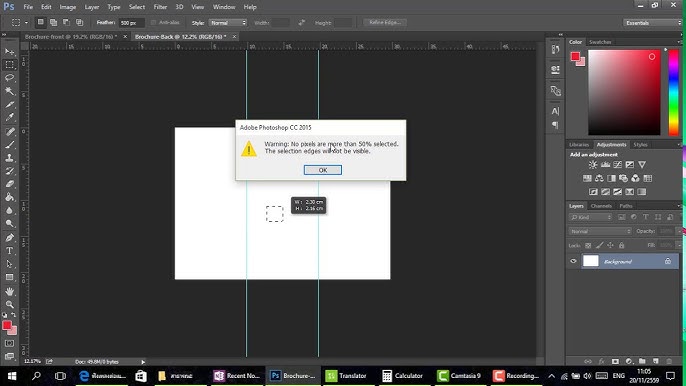Click the Refine Edge button

coord(385,22)
